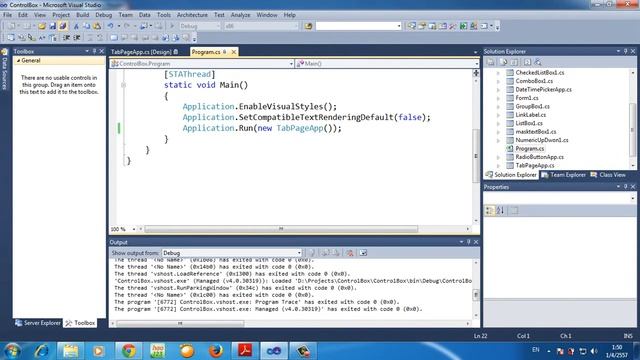Viewport: 640px width, 360px height.
Task: Collapse the General group in Toolbox
Action: click(x=18, y=60)
